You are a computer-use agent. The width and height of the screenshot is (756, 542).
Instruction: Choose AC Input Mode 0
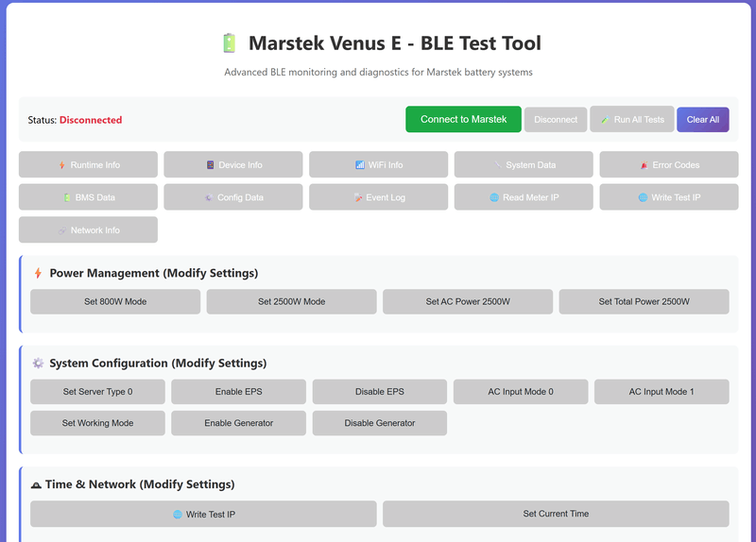click(x=521, y=392)
